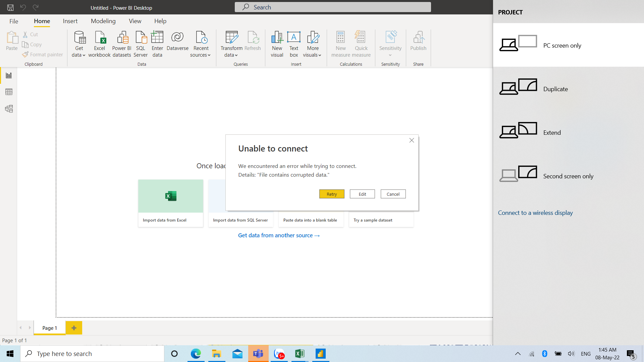Insert a Text box
This screenshot has height=362, width=644.
pos(294,44)
